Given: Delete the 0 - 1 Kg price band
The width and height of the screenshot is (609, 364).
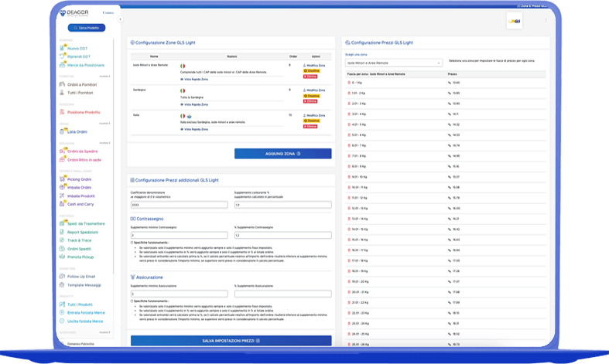Looking at the screenshot, I should (349, 83).
